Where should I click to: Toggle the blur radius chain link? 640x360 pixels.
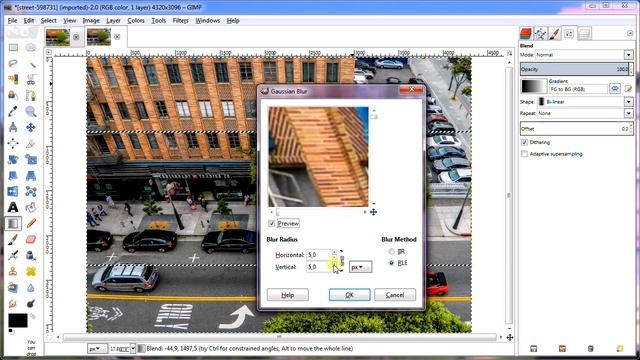pos(342,260)
